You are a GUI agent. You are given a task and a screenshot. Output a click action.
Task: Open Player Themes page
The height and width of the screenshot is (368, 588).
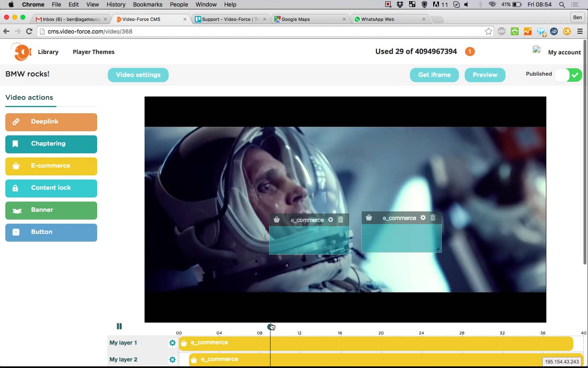(94, 52)
